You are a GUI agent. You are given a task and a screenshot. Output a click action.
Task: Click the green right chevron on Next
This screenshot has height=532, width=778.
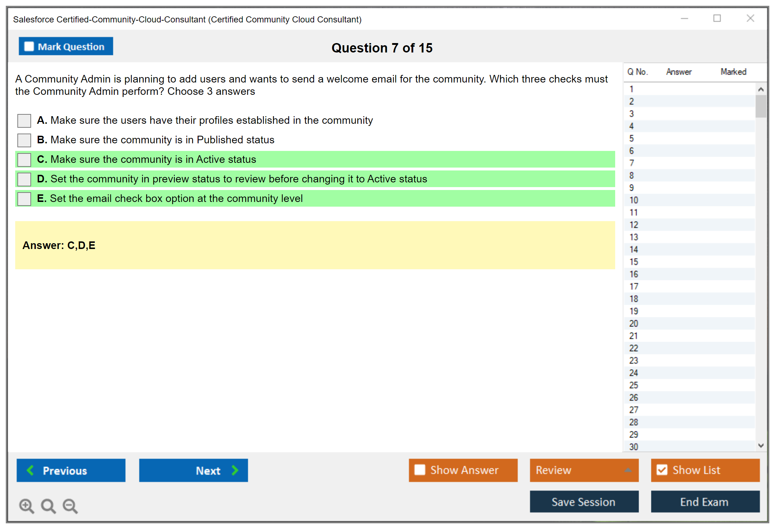coord(235,470)
